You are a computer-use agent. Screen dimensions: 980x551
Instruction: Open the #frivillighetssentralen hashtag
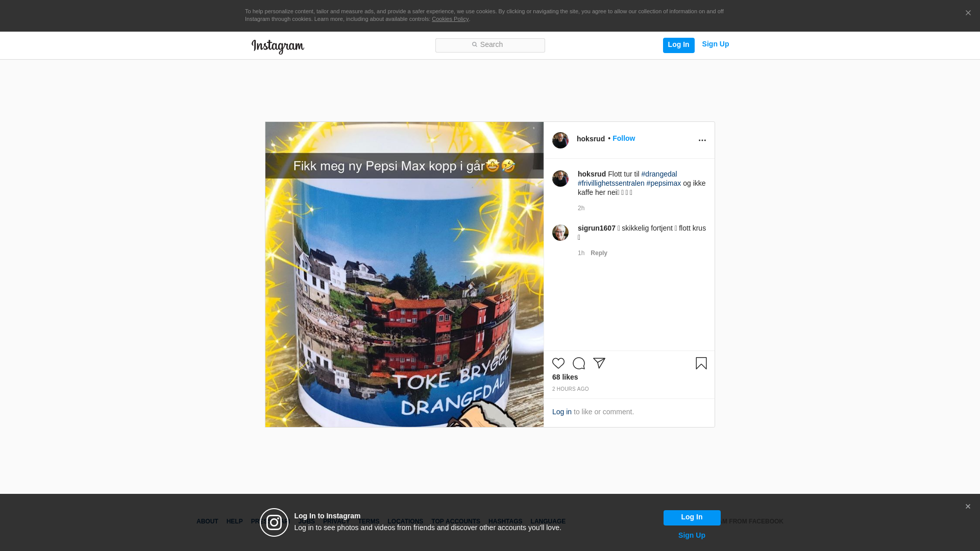[x=611, y=183]
